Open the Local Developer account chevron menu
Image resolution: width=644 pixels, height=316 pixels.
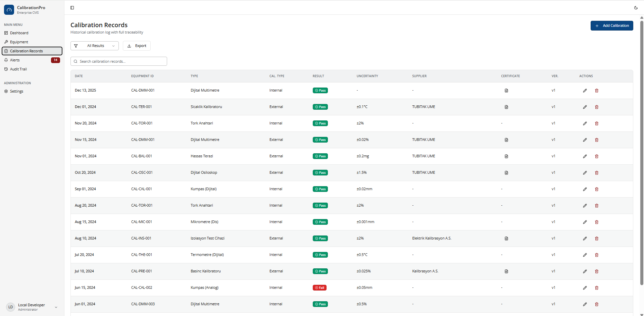point(56,307)
